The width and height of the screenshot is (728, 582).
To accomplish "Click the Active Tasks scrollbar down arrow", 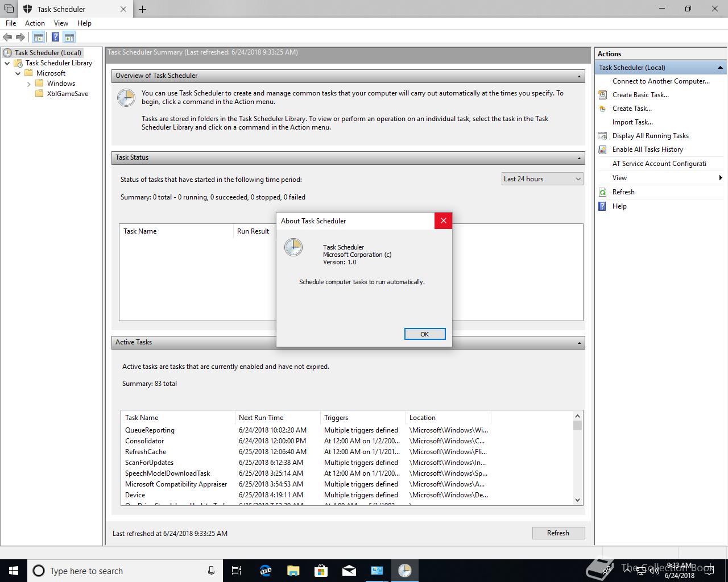I will (x=577, y=500).
